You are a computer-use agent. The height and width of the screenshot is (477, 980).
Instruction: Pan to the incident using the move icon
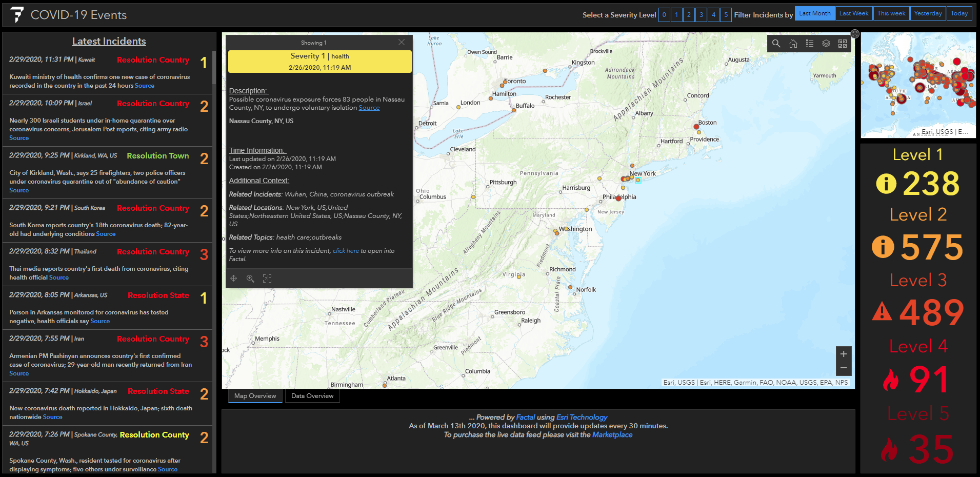point(234,278)
